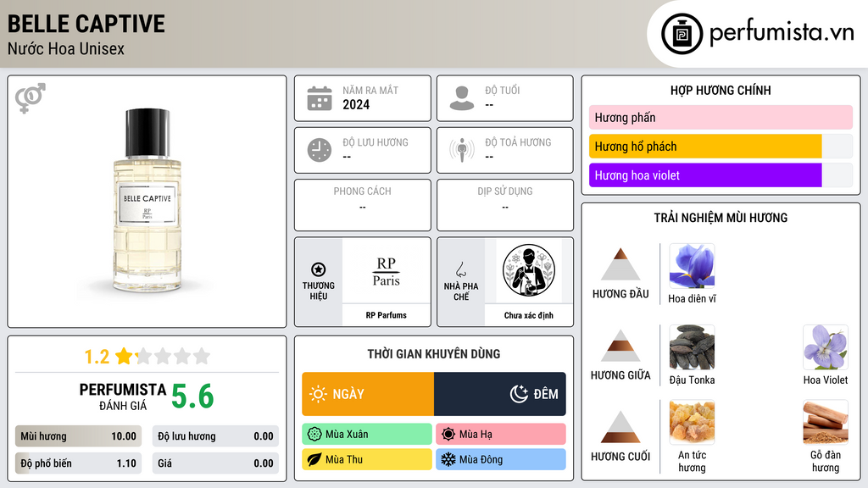Click the Giá 0.00 score bar
Image resolution: width=868 pixels, height=488 pixels.
(215, 463)
